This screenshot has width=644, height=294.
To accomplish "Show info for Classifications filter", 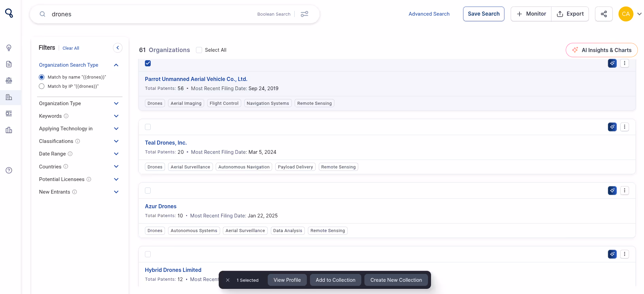I will point(78,141).
